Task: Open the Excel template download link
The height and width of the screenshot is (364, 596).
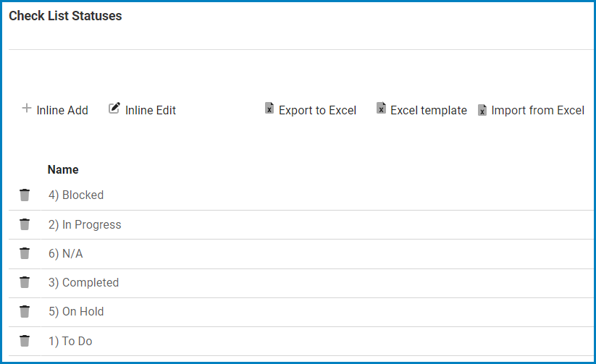Action: pyautogui.click(x=428, y=111)
